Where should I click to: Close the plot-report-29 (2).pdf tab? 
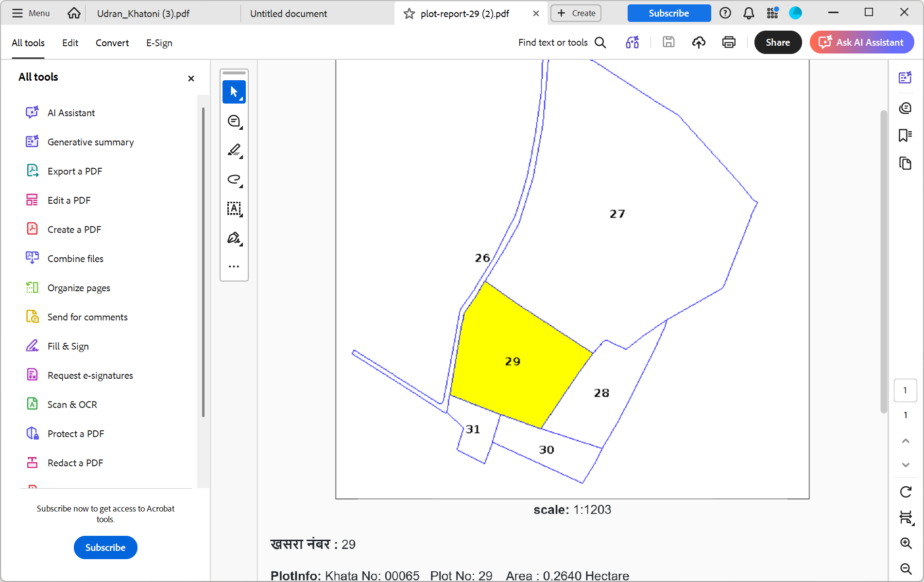(536, 14)
